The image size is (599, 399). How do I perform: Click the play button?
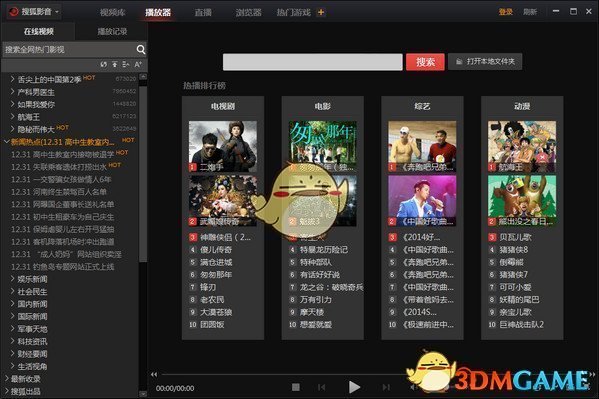[x=354, y=387]
